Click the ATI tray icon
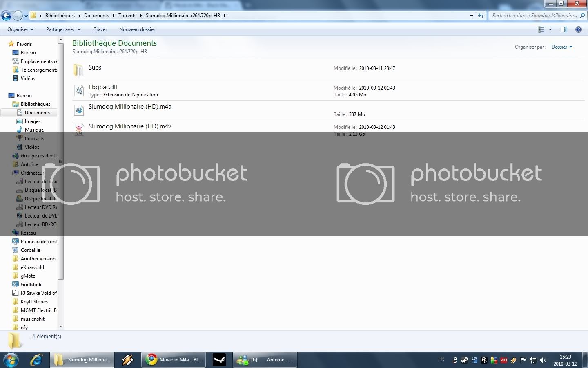 coord(504,360)
